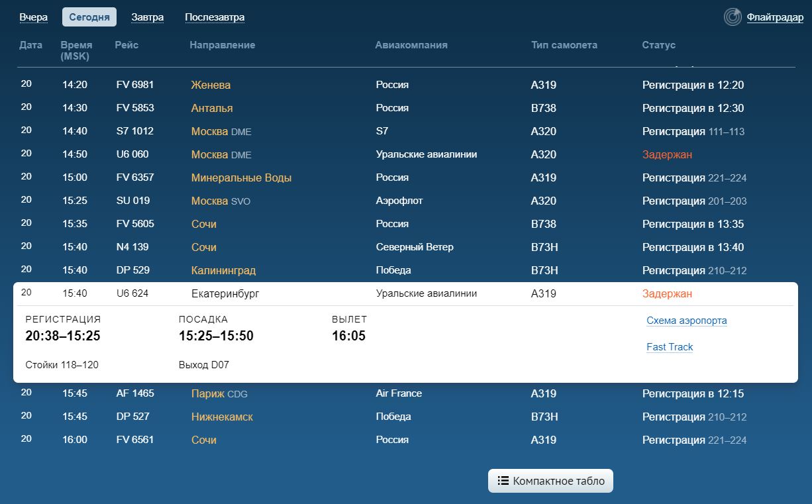The height and width of the screenshot is (504, 812).
Task: Click flight number N4 139
Action: pos(132,247)
